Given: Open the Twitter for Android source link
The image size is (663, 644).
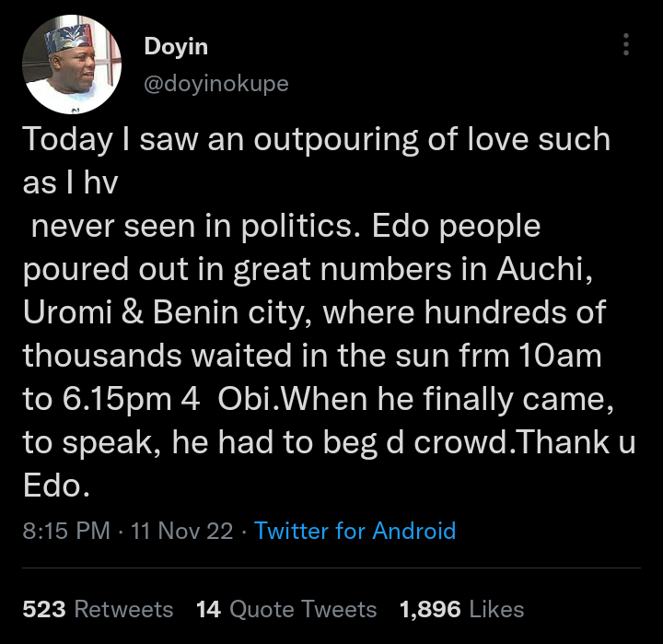Looking at the screenshot, I should click(x=355, y=531).
